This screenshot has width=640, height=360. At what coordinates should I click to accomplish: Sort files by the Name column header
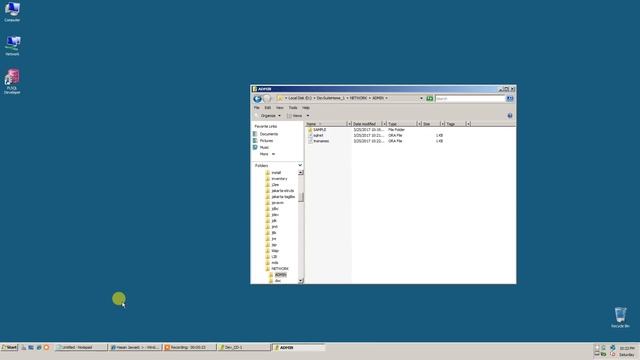(326, 124)
